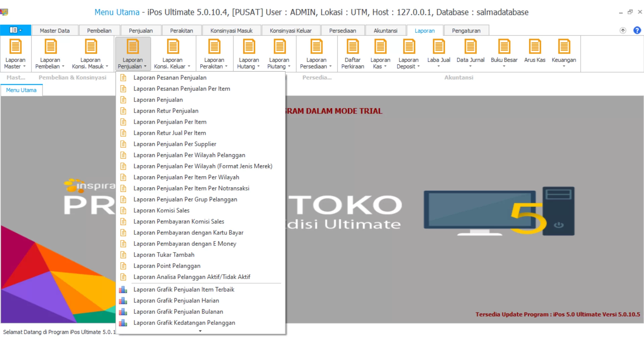
Task: Open the blue application menu button
Action: pos(15,30)
